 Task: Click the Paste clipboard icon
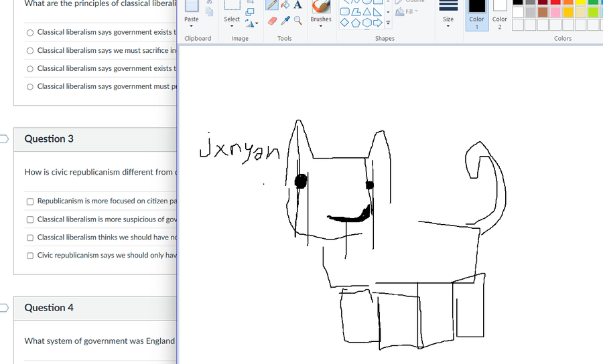(192, 6)
